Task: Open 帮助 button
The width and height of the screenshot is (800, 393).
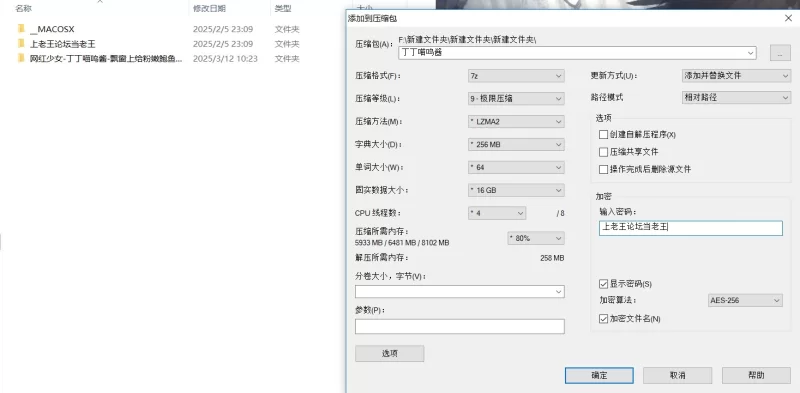Action: [x=756, y=375]
